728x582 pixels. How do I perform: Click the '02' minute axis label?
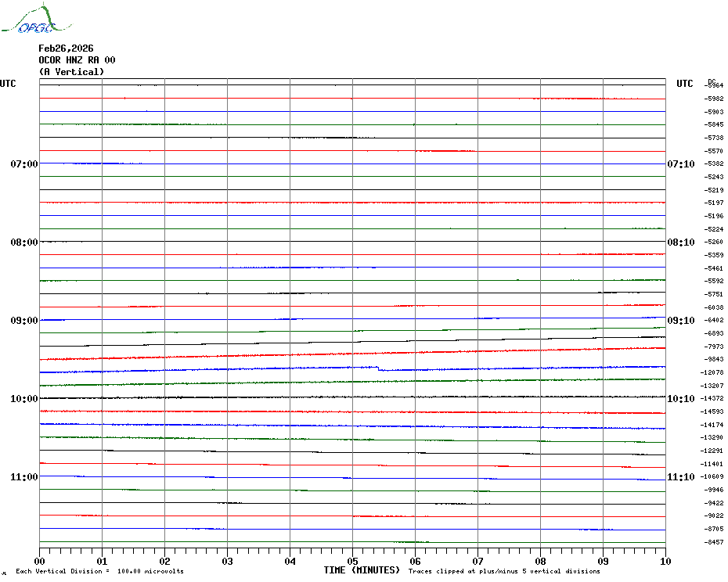point(165,562)
